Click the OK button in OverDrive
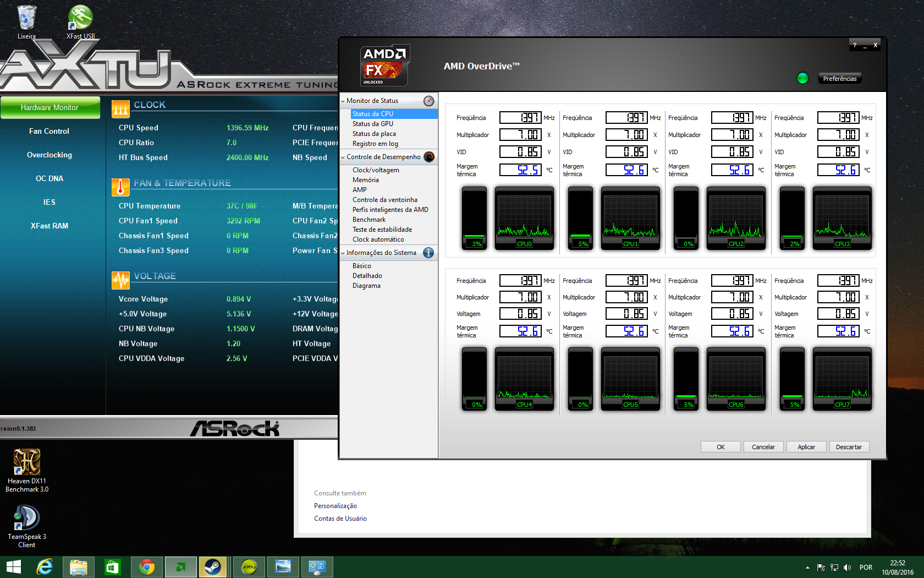Image resolution: width=924 pixels, height=578 pixels. click(721, 447)
